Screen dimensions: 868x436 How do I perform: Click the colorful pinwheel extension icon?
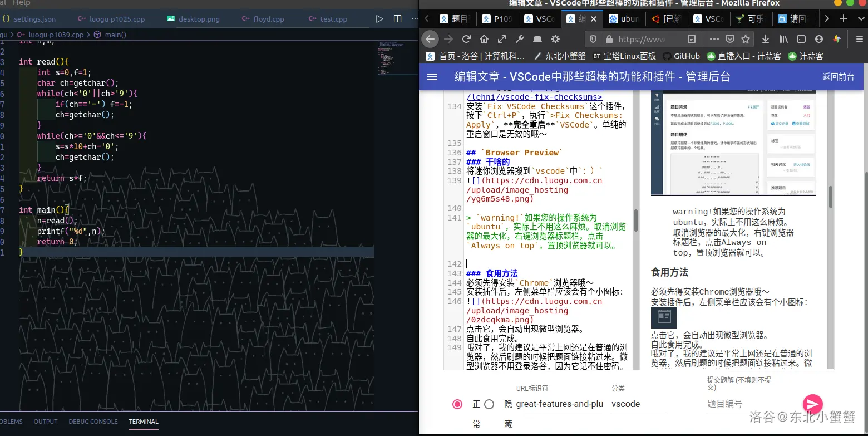[837, 39]
